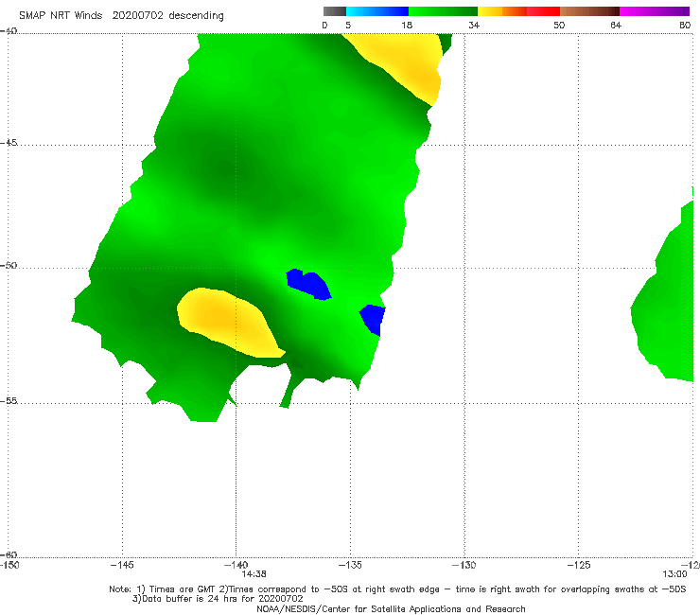The image size is (700, 615).
Task: Click the color bar label '5'
Action: click(348, 25)
